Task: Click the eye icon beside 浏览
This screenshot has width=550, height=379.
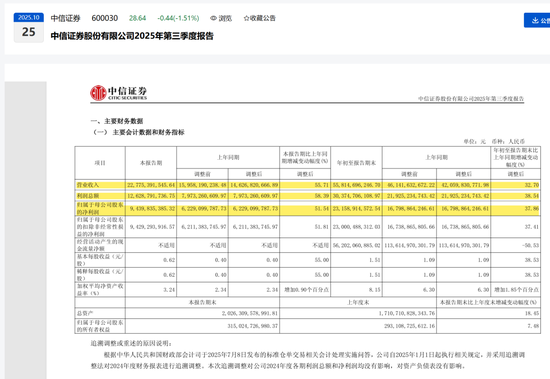Action: 213,18
